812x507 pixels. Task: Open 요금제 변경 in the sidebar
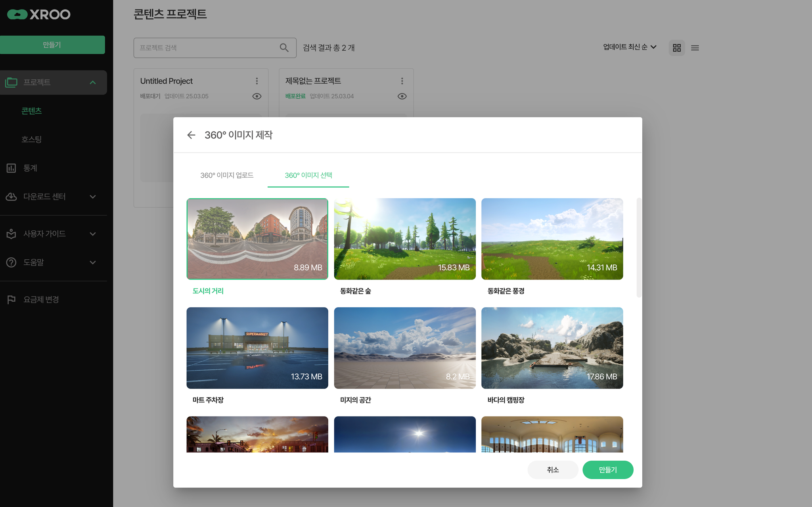[x=41, y=300]
